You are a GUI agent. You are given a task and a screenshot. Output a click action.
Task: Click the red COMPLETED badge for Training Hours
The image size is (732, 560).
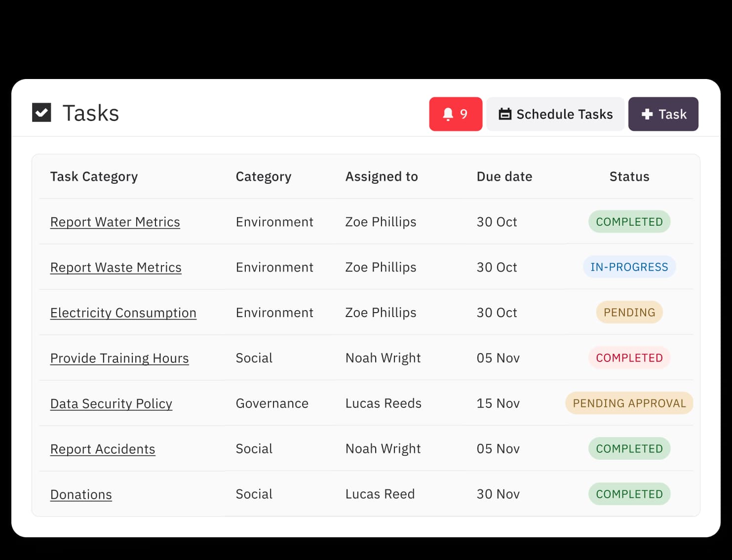(x=629, y=358)
